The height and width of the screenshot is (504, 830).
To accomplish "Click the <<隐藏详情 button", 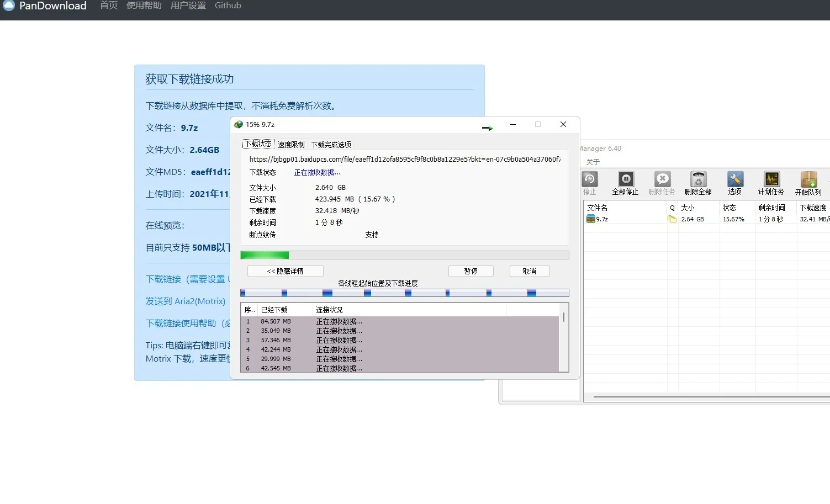I will 286,271.
